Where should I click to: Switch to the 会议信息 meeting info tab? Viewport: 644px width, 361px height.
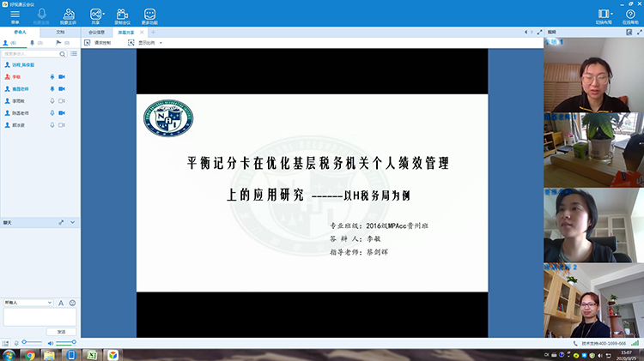coord(98,32)
